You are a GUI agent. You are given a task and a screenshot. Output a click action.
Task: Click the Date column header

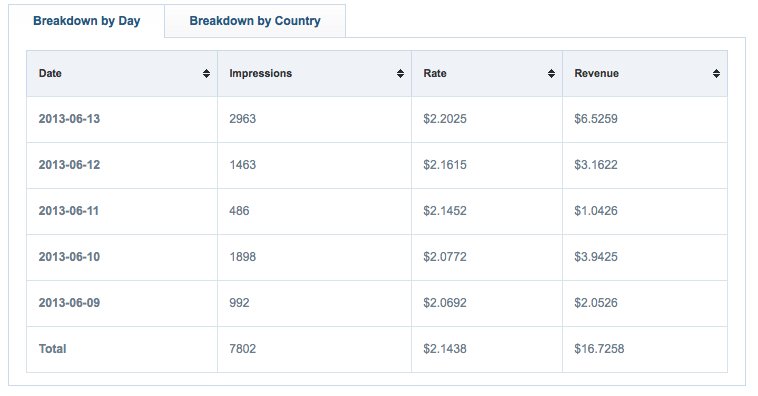[x=122, y=73]
